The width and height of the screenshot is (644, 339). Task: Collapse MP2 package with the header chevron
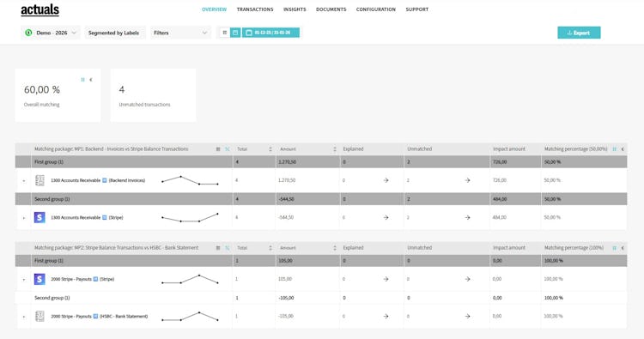623,248
